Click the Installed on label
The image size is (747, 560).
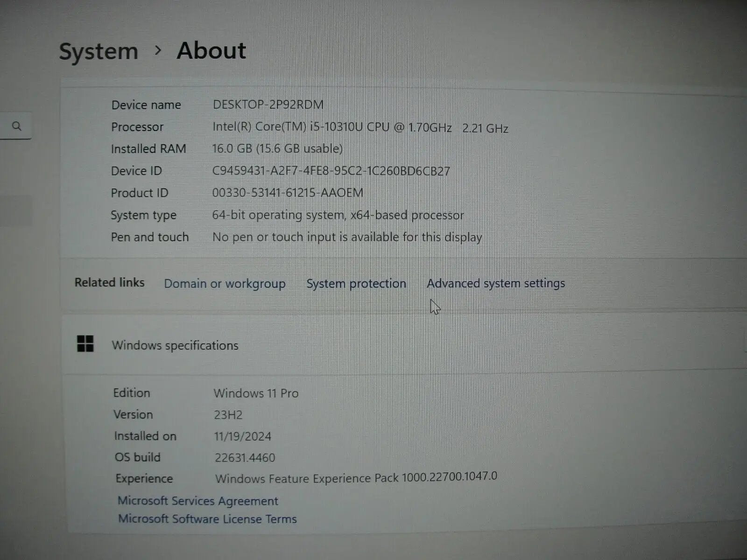point(145,436)
